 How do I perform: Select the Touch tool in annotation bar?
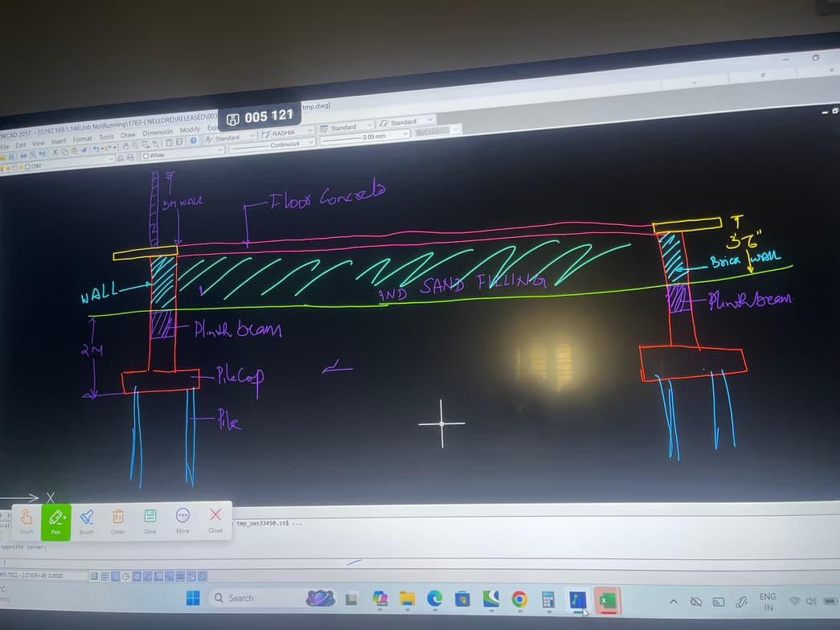point(26,521)
